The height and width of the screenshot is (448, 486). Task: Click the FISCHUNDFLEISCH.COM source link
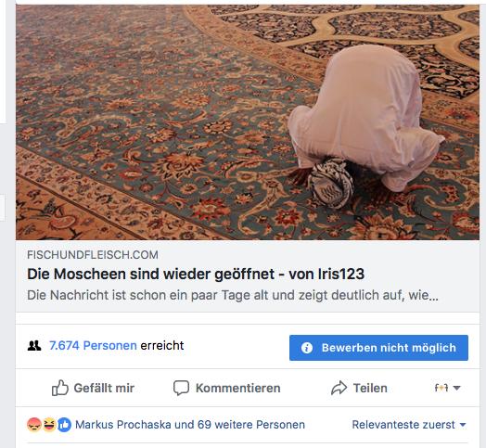(x=93, y=255)
